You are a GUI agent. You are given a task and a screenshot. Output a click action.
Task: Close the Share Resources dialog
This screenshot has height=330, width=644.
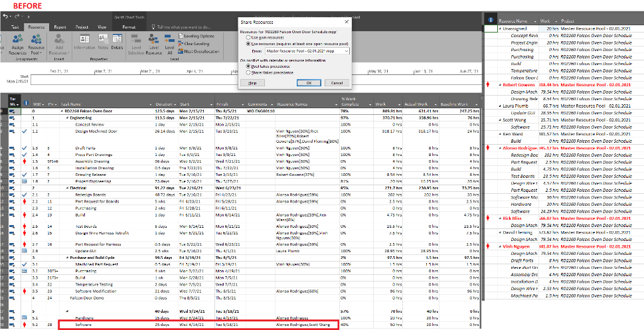346,22
